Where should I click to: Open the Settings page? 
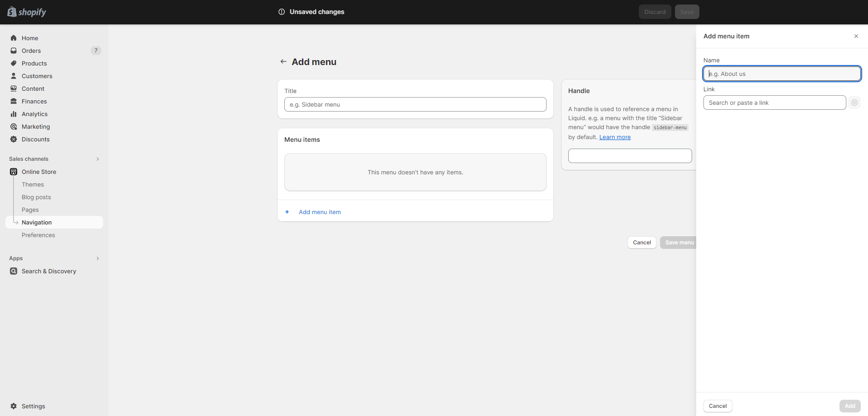point(33,406)
